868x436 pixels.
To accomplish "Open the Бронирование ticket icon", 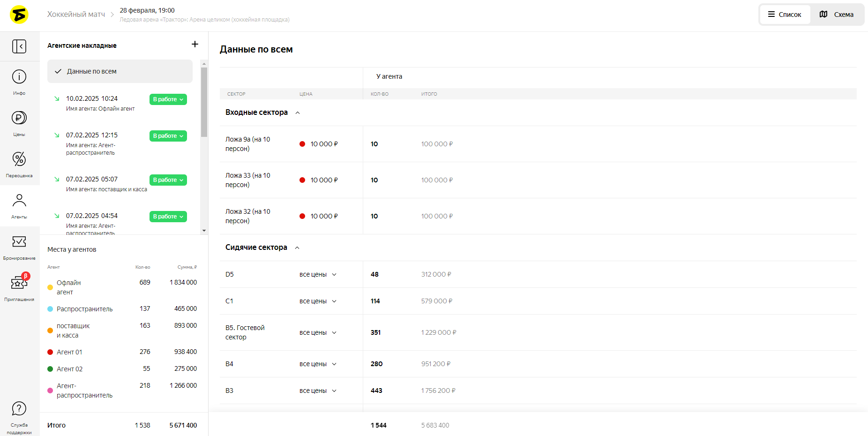I will [19, 242].
